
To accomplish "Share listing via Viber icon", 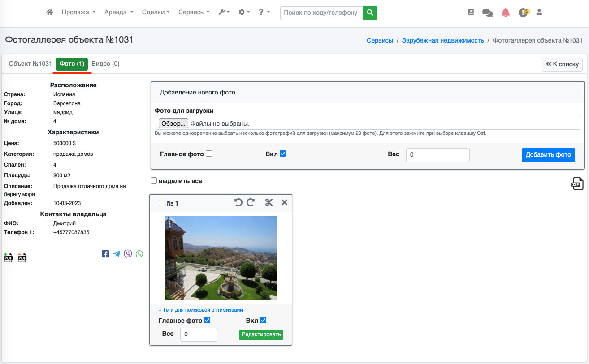I will click(128, 254).
